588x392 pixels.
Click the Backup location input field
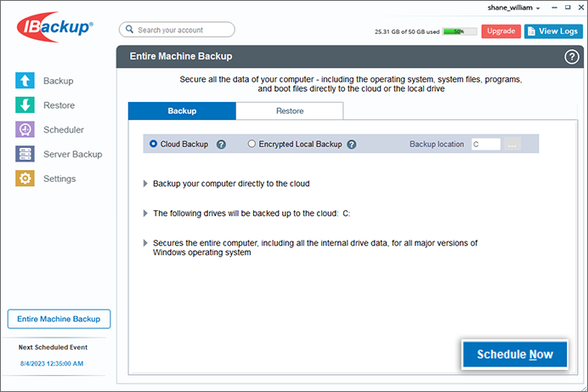[x=486, y=144]
